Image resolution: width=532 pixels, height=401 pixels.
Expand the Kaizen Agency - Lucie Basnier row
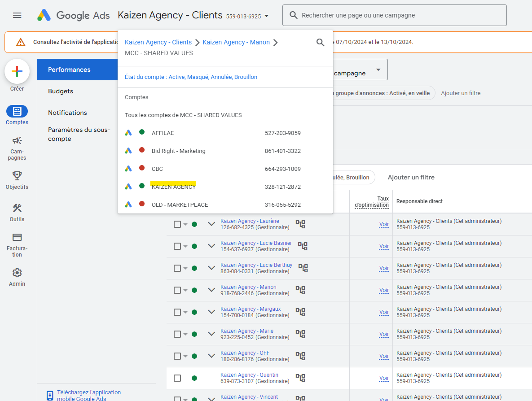click(x=211, y=246)
